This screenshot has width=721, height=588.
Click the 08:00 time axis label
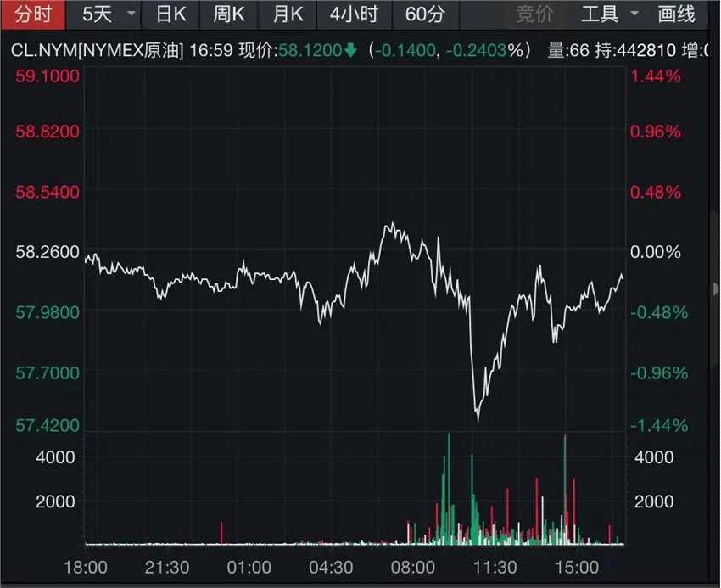click(x=413, y=568)
